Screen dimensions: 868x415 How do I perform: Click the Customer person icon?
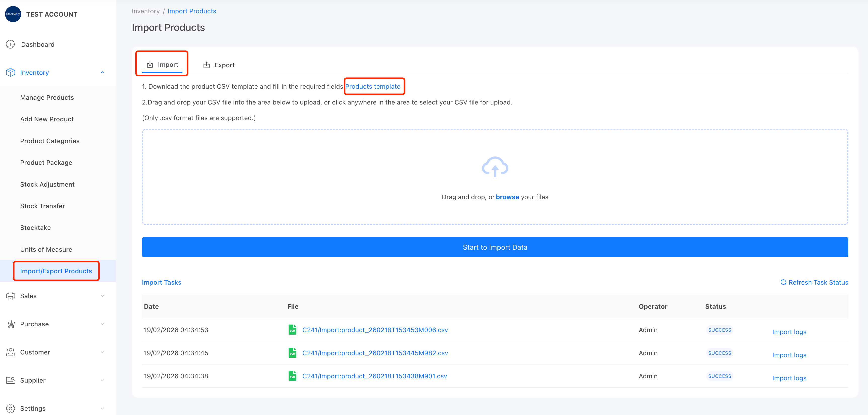click(11, 352)
